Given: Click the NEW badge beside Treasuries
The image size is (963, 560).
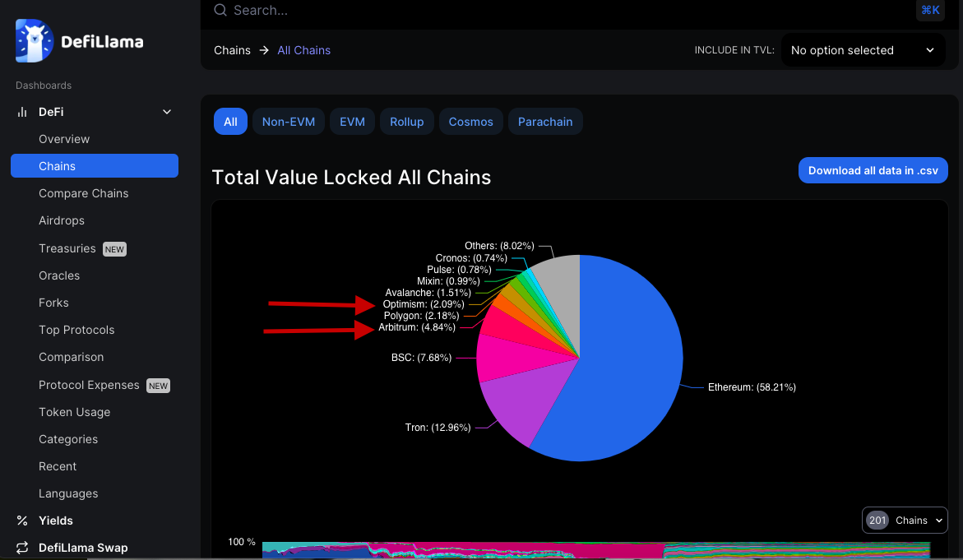Looking at the screenshot, I should coord(114,249).
